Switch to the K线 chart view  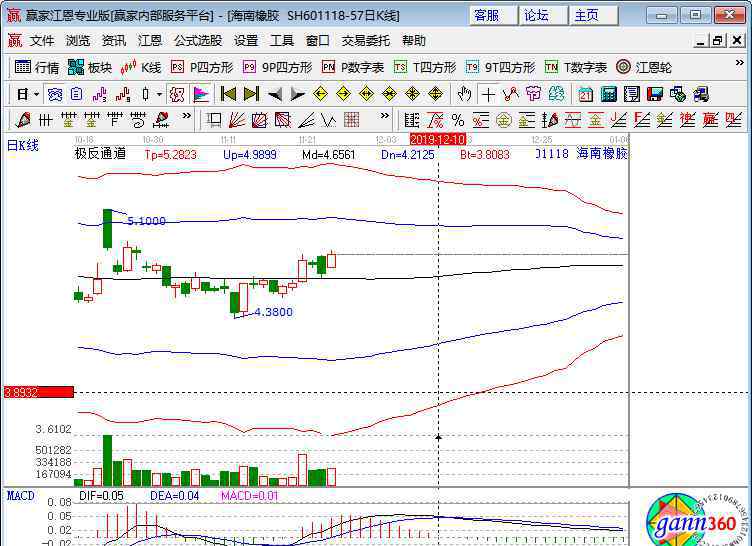coord(141,68)
